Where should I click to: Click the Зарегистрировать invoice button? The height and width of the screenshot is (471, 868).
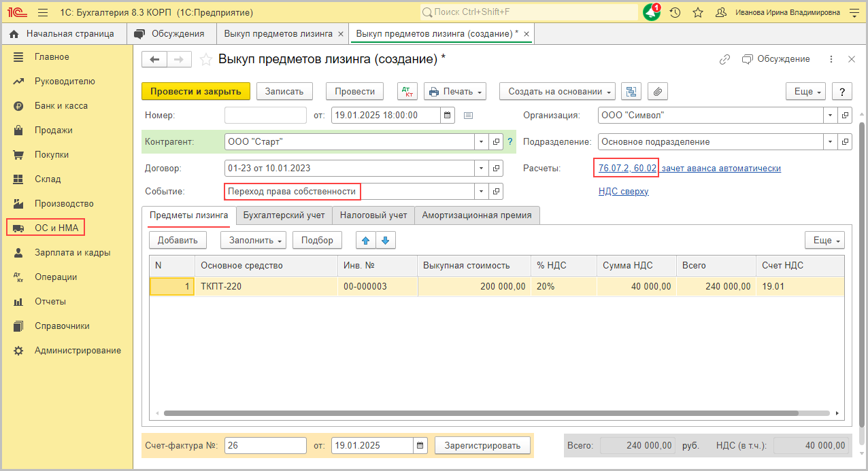pos(482,445)
